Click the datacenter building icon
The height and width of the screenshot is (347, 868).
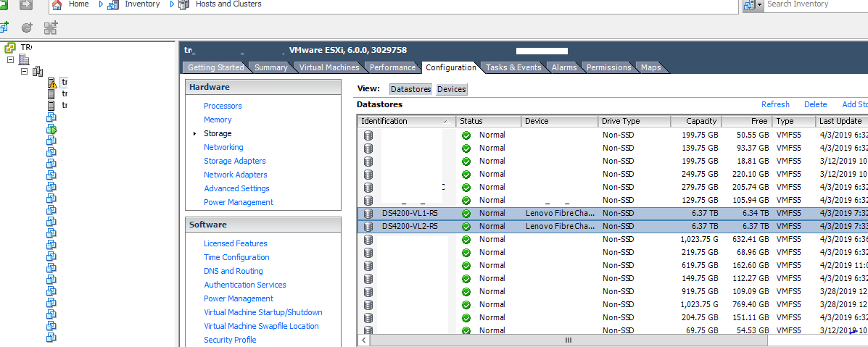click(24, 59)
